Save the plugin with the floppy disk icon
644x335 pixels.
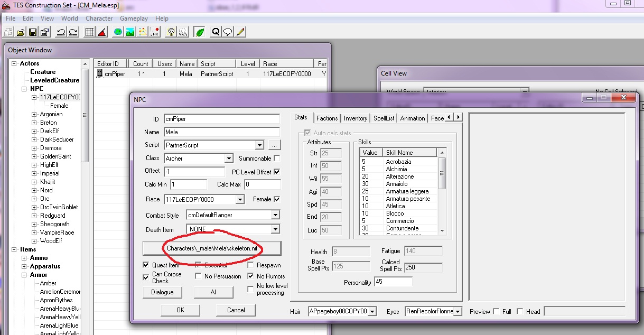(32, 32)
